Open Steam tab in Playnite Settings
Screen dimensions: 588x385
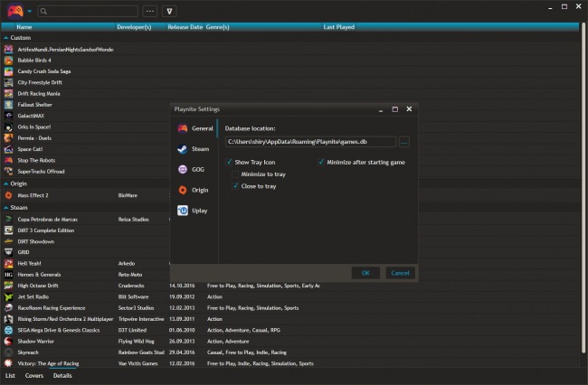194,149
